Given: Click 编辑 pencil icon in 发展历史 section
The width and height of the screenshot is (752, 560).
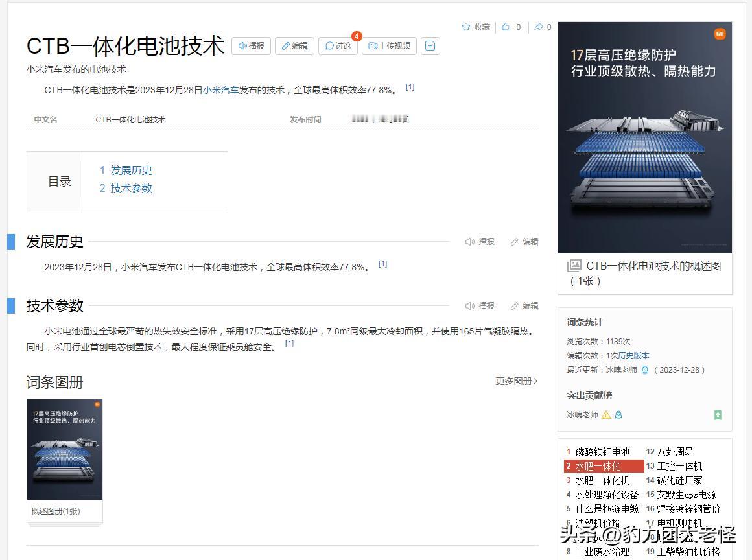Looking at the screenshot, I should pos(515,242).
